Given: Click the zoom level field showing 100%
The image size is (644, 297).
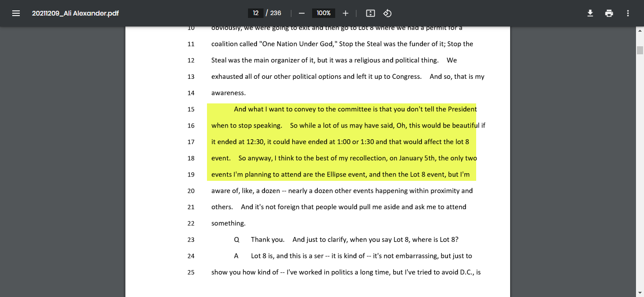Looking at the screenshot, I should (323, 13).
